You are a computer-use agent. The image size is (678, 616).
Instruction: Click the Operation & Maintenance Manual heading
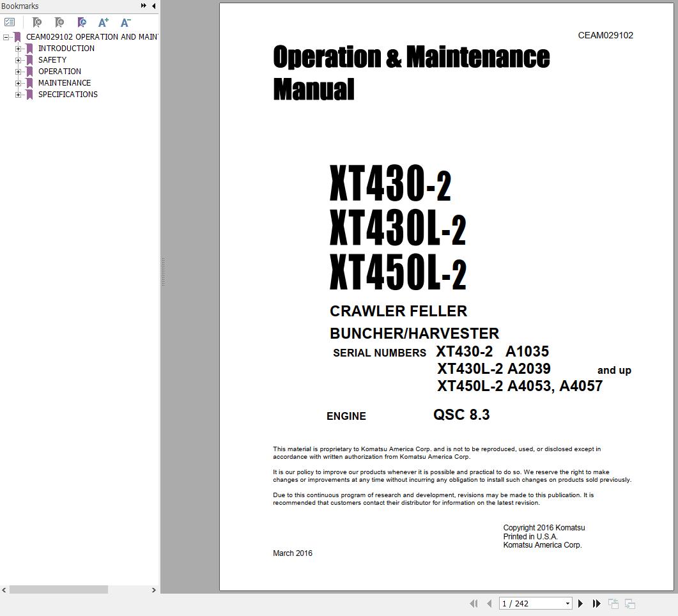coord(412,73)
